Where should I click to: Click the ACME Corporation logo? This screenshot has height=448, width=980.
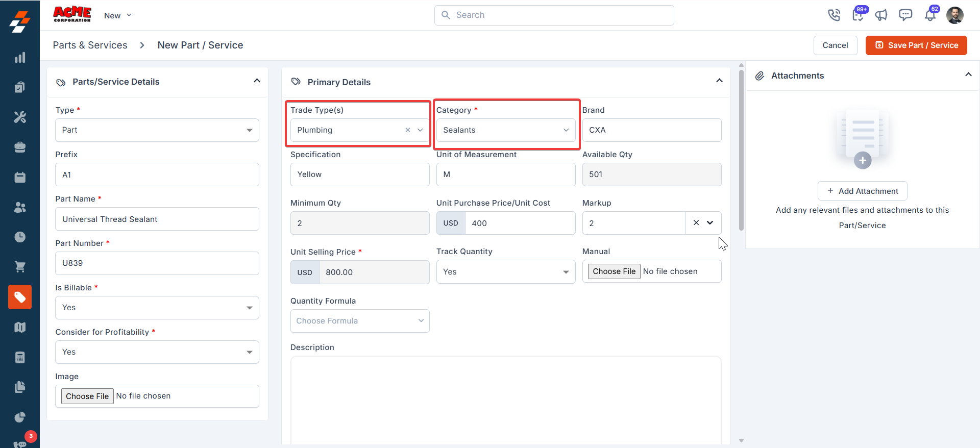pos(72,14)
